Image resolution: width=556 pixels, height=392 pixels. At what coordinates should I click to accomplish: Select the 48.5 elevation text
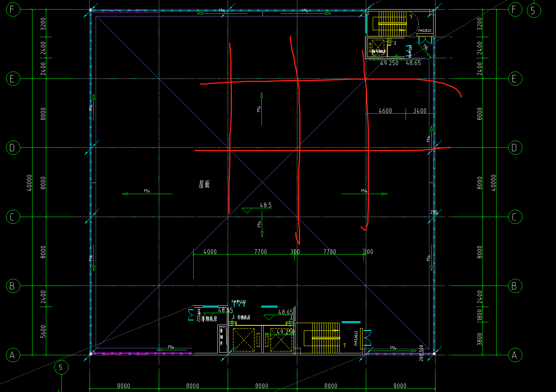266,205
